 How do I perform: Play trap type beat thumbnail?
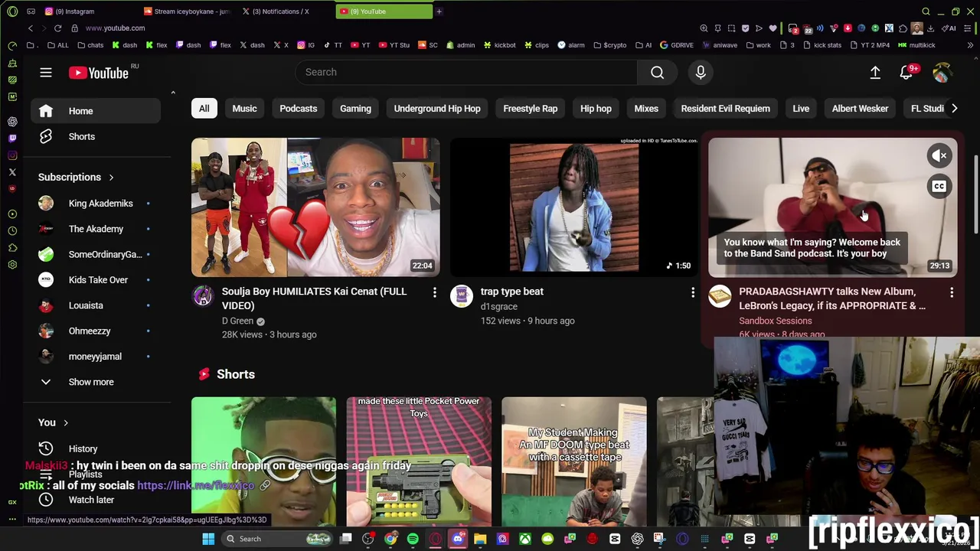coord(574,207)
